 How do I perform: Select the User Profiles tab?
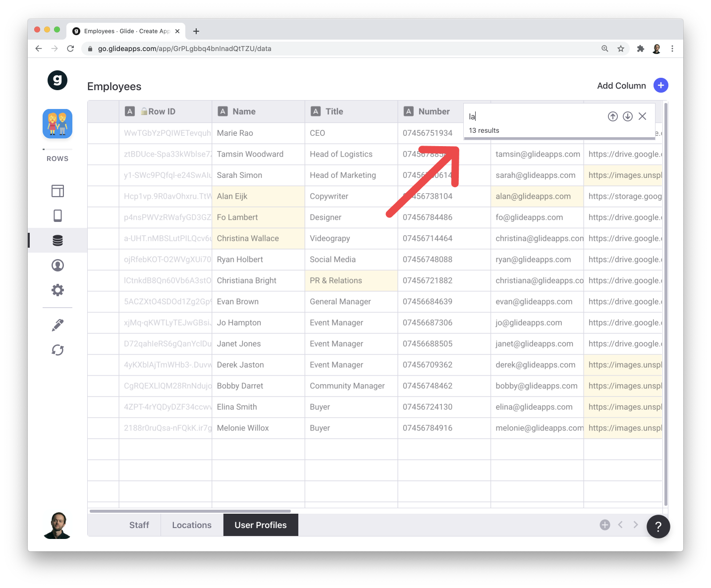261,525
